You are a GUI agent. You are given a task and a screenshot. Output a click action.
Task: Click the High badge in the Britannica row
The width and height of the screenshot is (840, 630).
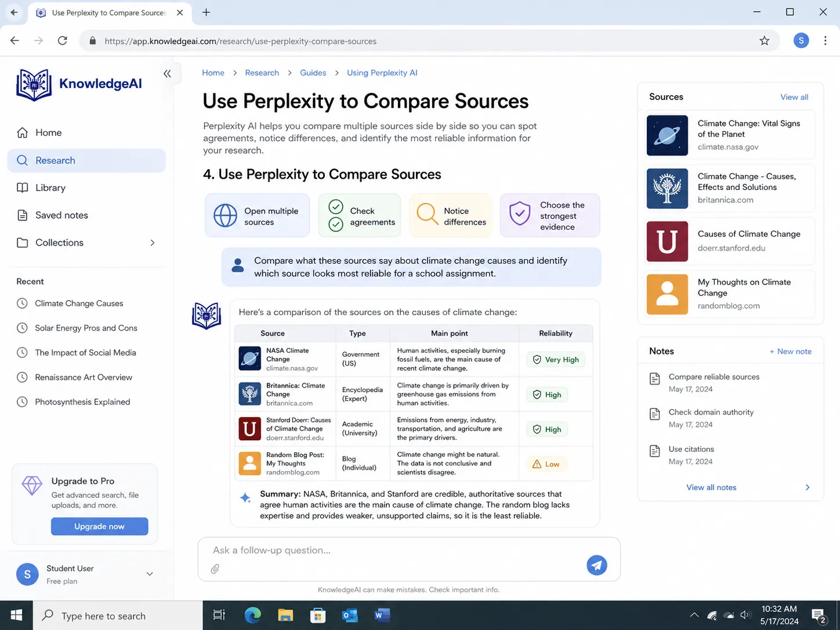(x=547, y=394)
